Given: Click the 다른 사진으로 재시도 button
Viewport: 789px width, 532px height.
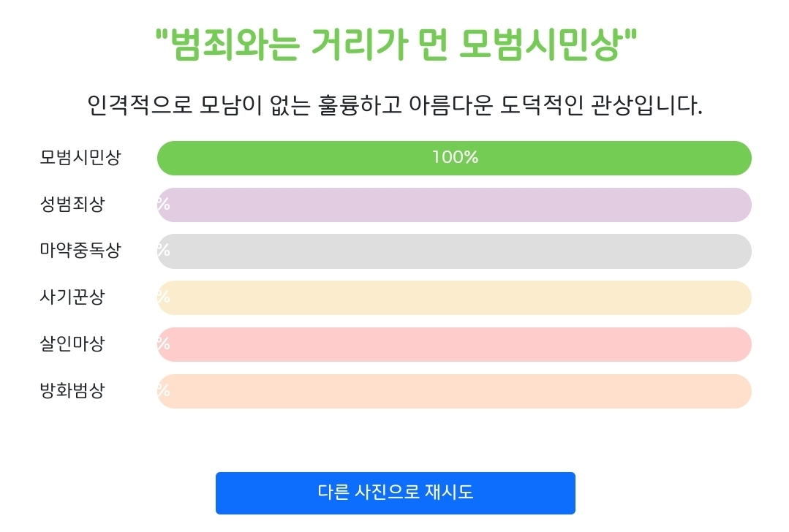Looking at the screenshot, I should [x=395, y=493].
